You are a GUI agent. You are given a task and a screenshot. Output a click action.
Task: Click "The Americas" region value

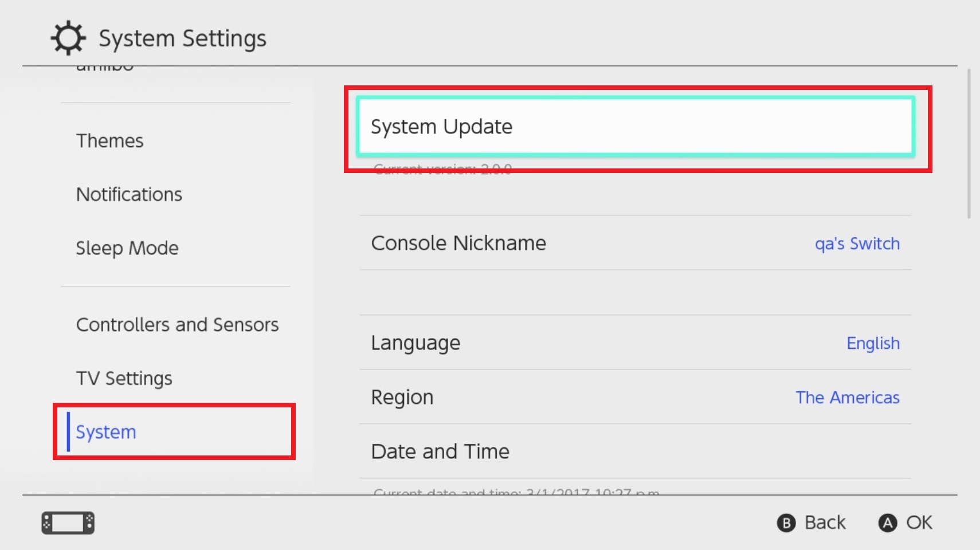tap(847, 397)
